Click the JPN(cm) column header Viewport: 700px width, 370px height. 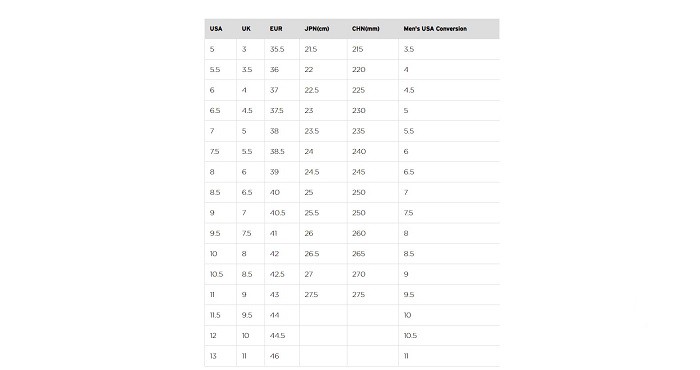click(317, 29)
